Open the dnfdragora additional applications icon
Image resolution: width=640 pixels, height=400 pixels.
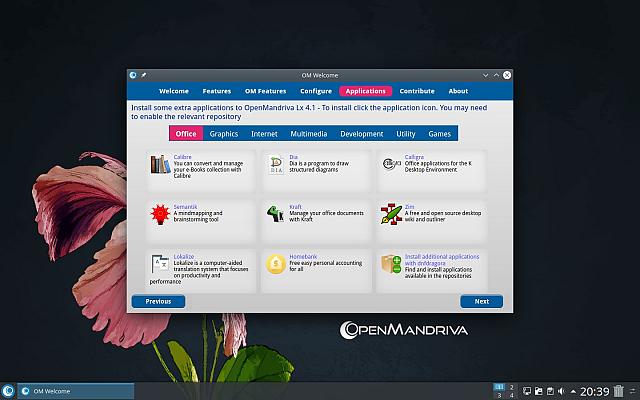390,264
